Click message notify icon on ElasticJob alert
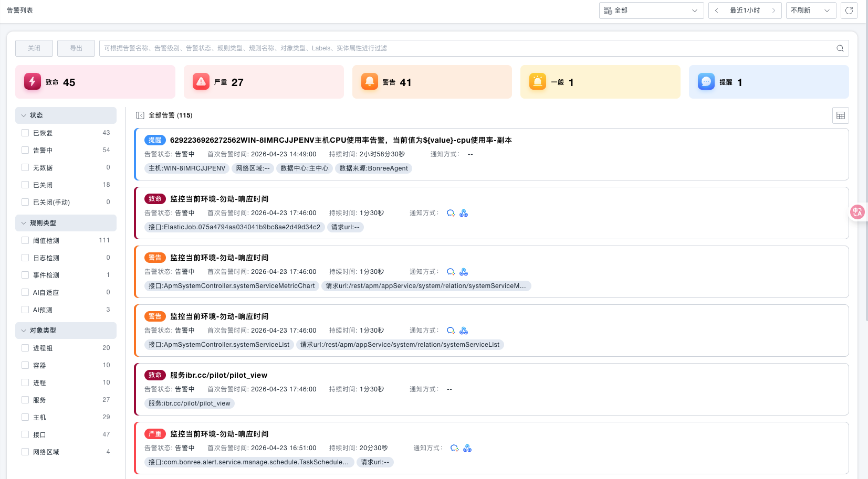868x479 pixels. click(x=451, y=213)
